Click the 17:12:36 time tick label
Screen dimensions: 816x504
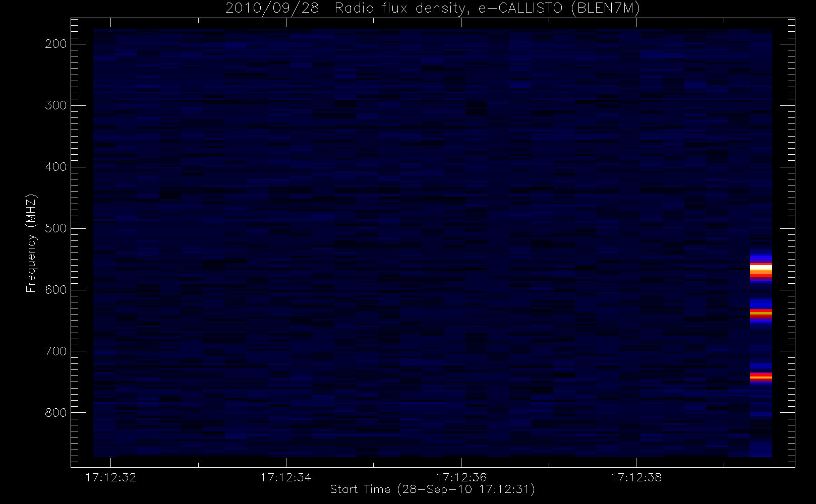pyautogui.click(x=461, y=477)
